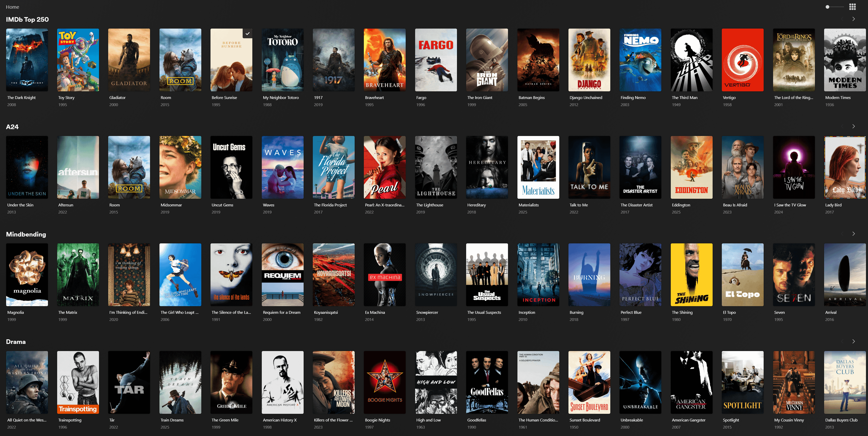Open the Materialists poster
Screen dimensions: 868x436
coord(538,167)
